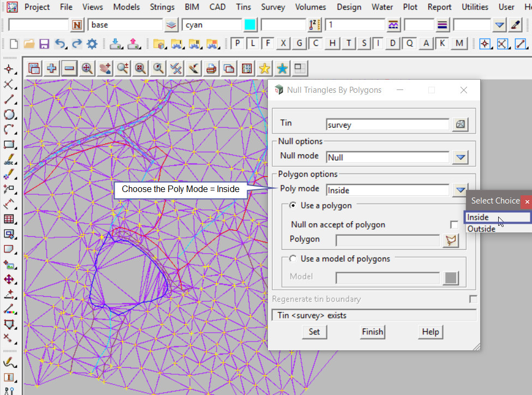Click the Undo arrow icon
The width and height of the screenshot is (532, 395).
coord(60,44)
